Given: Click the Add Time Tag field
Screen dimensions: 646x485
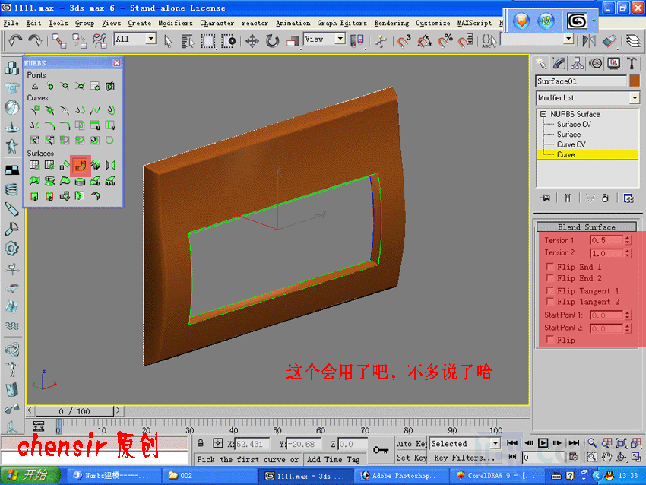Looking at the screenshot, I should 333,459.
